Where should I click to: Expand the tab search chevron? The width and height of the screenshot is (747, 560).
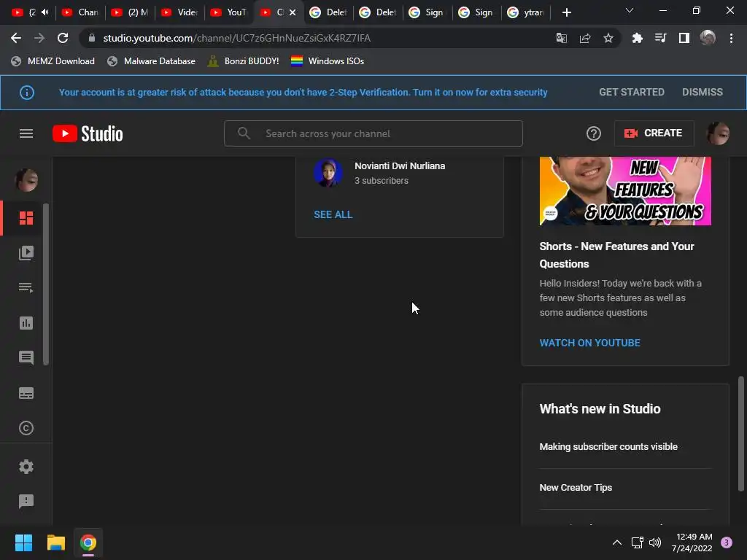[x=630, y=10]
